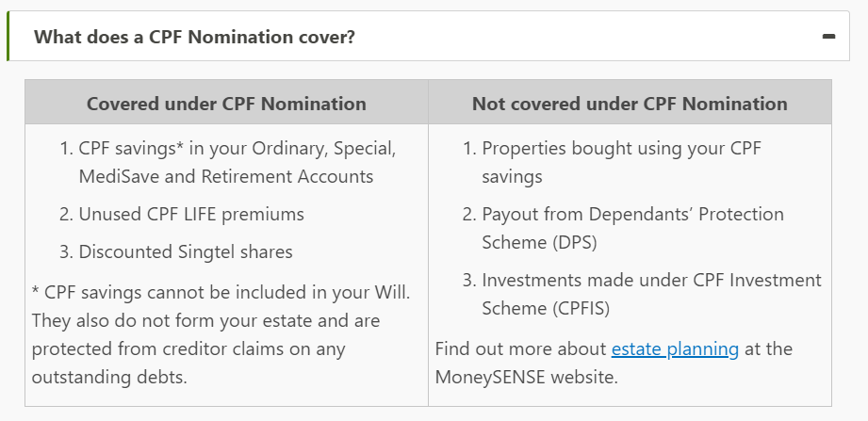Image resolution: width=868 pixels, height=421 pixels.
Task: Click the 'outstanding debts.' footnote line
Action: 109,378
